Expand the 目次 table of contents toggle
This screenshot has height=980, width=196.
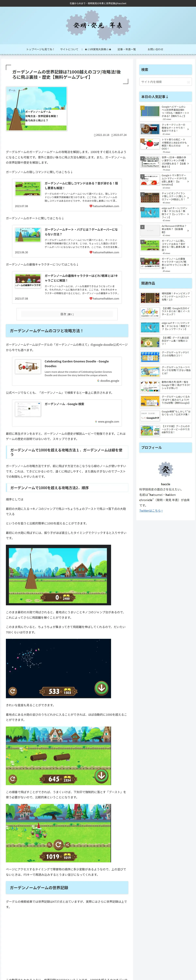(x=67, y=314)
